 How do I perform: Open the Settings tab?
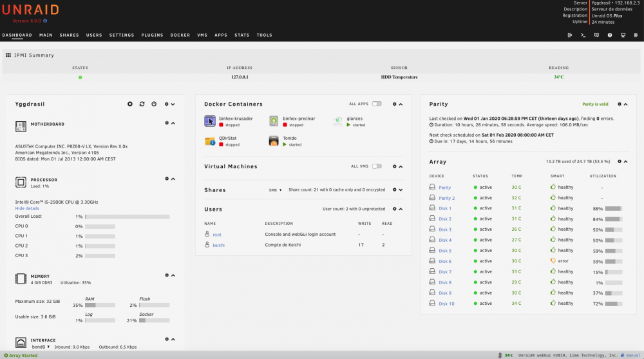(x=122, y=35)
